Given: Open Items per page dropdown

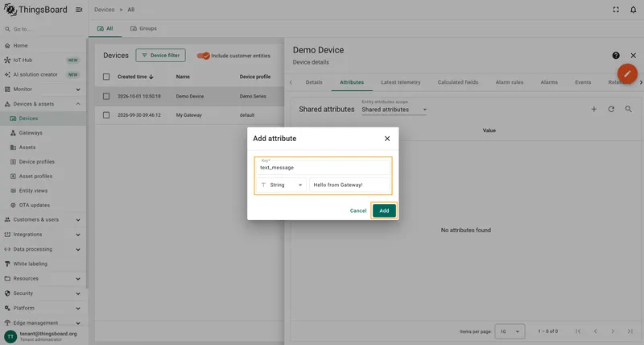Looking at the screenshot, I should [510, 331].
